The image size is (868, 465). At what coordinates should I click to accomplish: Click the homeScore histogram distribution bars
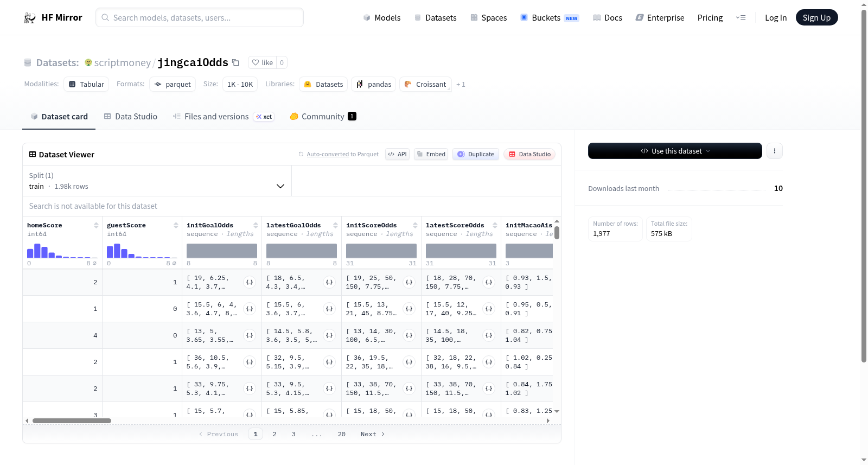click(62, 251)
